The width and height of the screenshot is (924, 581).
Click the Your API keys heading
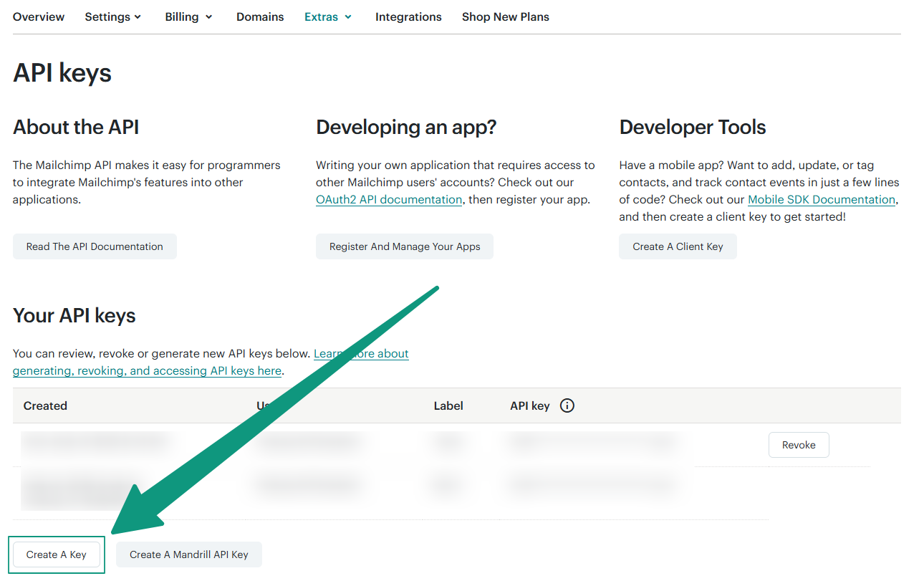coord(74,316)
